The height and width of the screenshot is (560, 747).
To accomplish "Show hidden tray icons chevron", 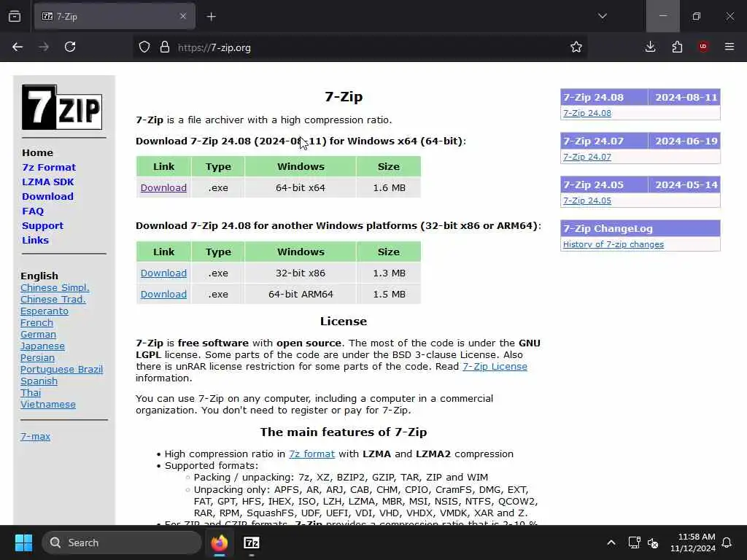I will [611, 542].
